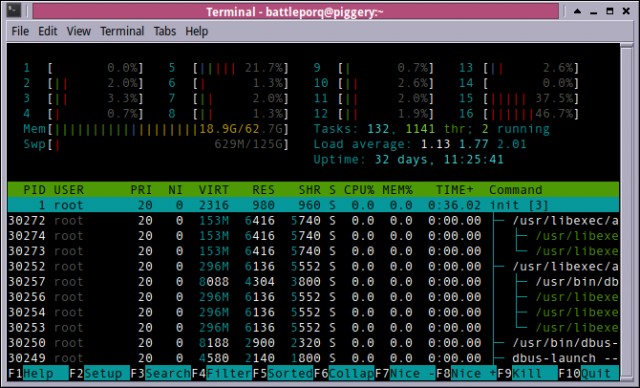
Task: Select the dbus-launch process row 30249
Action: coord(313,358)
